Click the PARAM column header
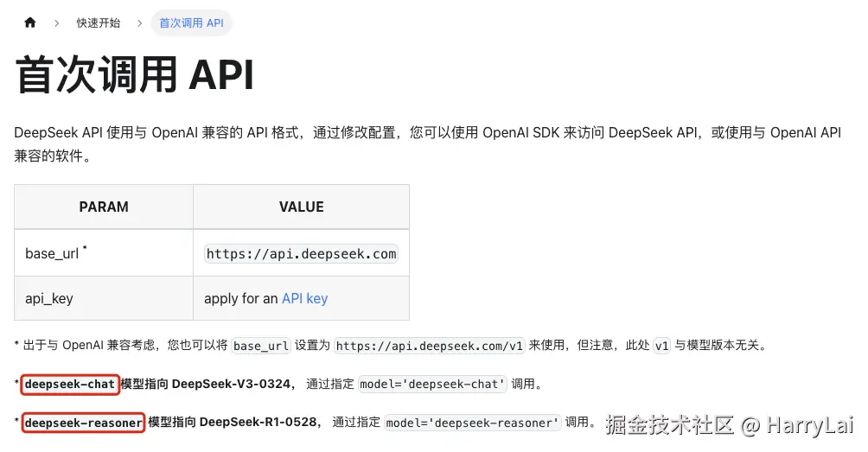868x452 pixels. tap(104, 207)
